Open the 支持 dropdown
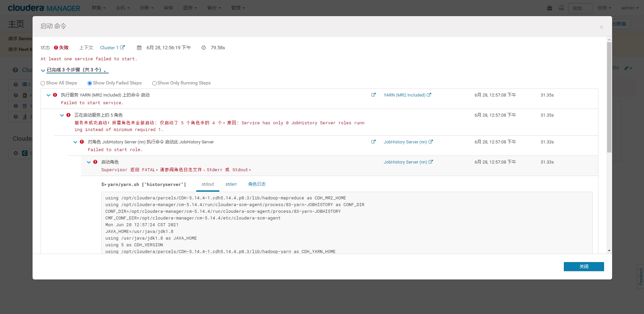644x314 pixels. tap(604, 8)
